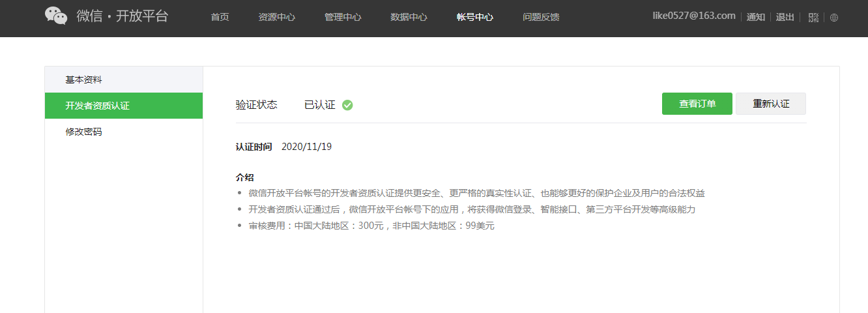Click the globe language icon
Image resolution: width=868 pixels, height=313 pixels.
coord(834,18)
